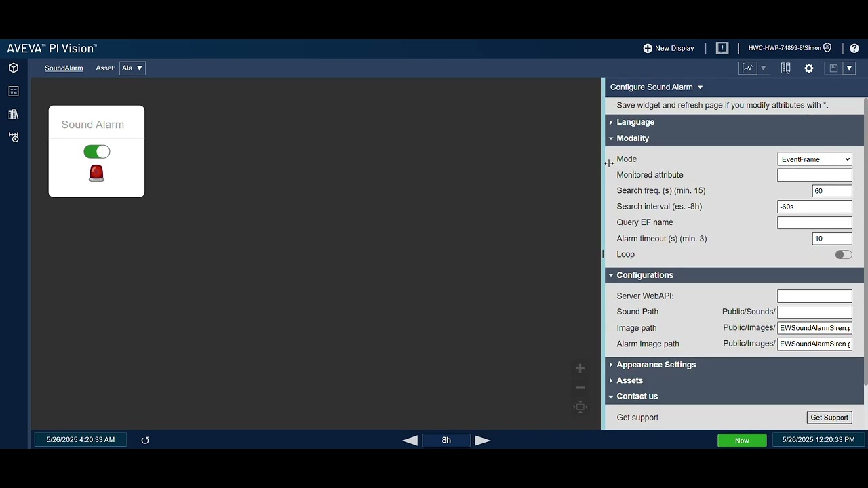Click the fit-all display icon on canvas
This screenshot has height=488, width=868.
[580, 407]
